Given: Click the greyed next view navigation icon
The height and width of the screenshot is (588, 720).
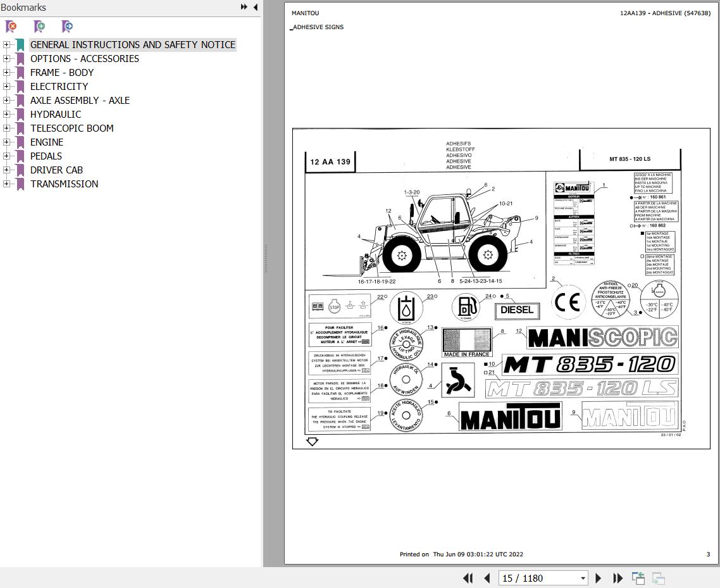Looking at the screenshot, I should [x=659, y=578].
